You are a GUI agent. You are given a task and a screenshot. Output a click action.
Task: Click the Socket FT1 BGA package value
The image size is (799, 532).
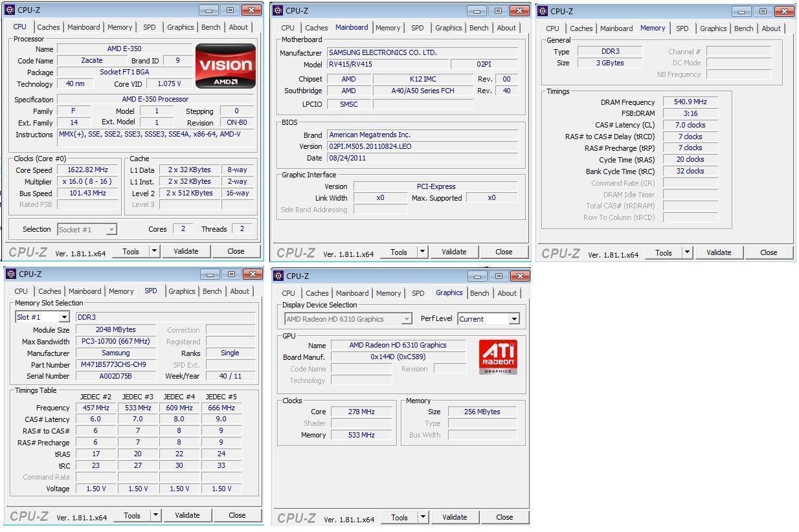(124, 72)
